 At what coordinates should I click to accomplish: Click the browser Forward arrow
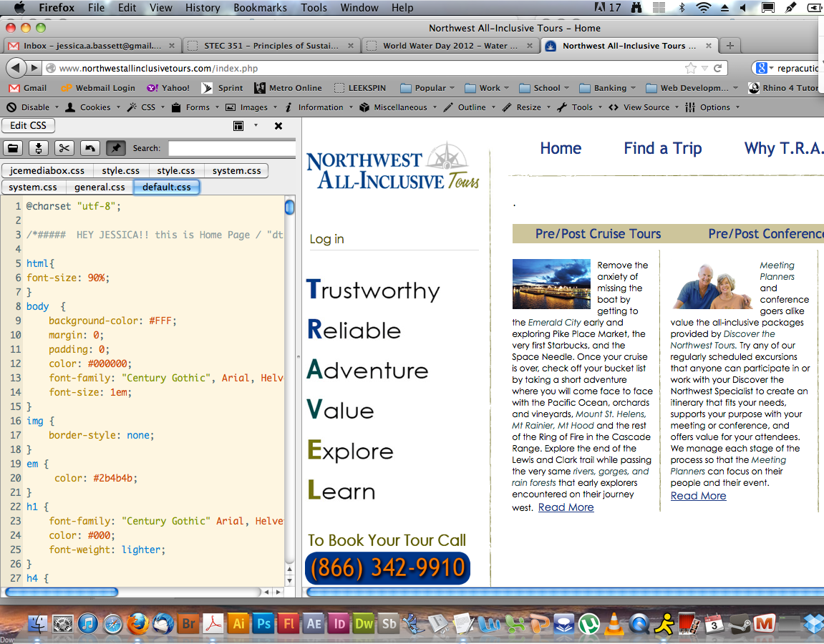[34, 68]
